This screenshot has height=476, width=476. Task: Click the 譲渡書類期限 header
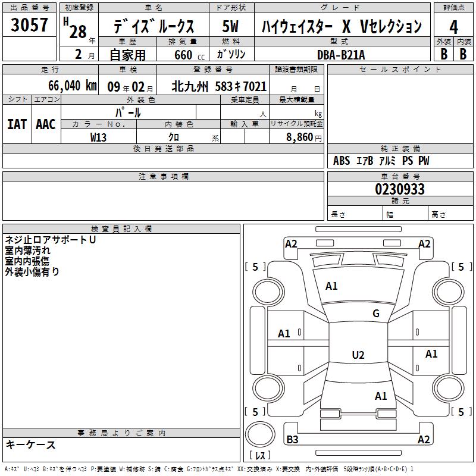[x=296, y=70]
